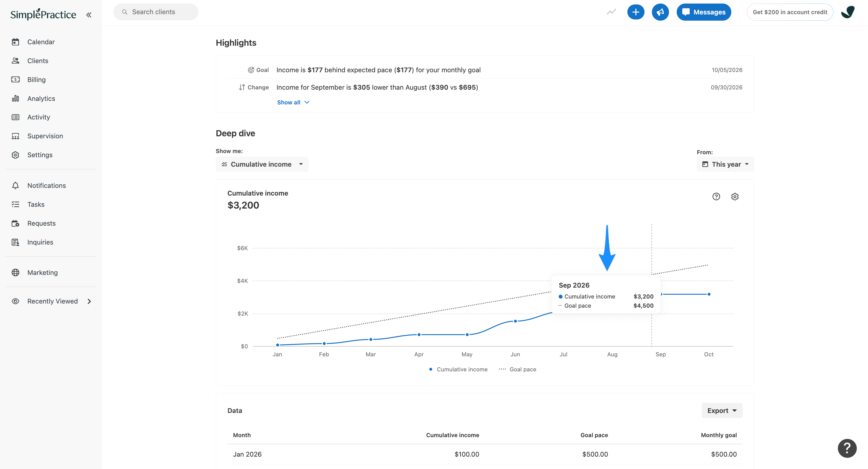Open chart settings gear icon
Viewport: 868px width, 469px height.
coord(735,197)
